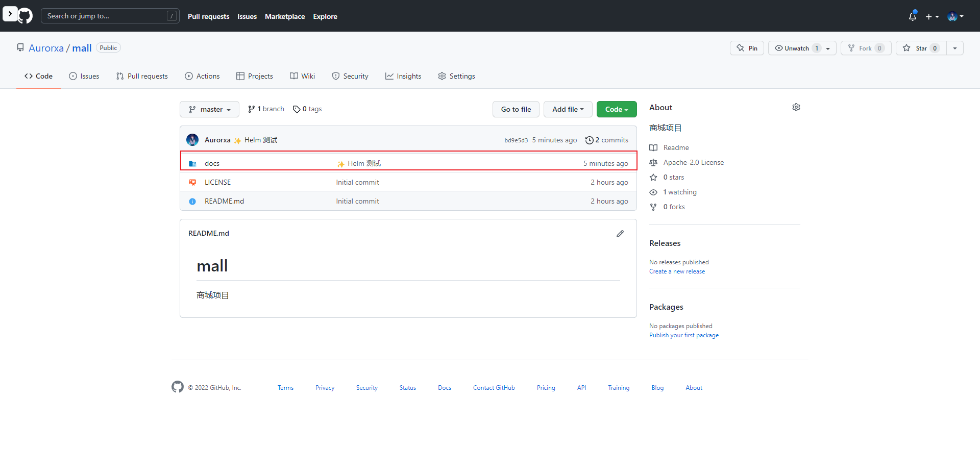Open the Wiki tab
Viewport: 980px width, 474px height.
[x=303, y=76]
